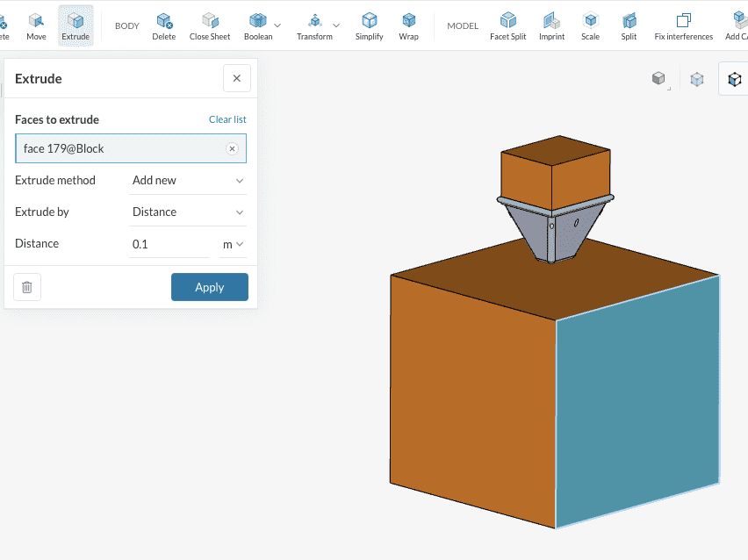Expand the Transform tool dropdown arrow

pos(336,25)
